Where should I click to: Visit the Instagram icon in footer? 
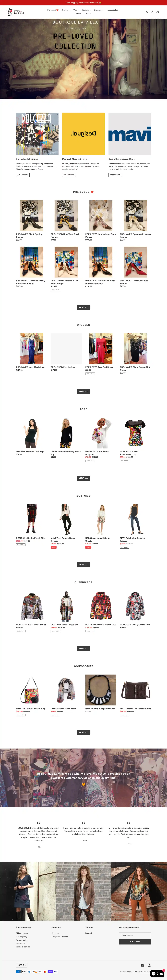click(x=150, y=965)
